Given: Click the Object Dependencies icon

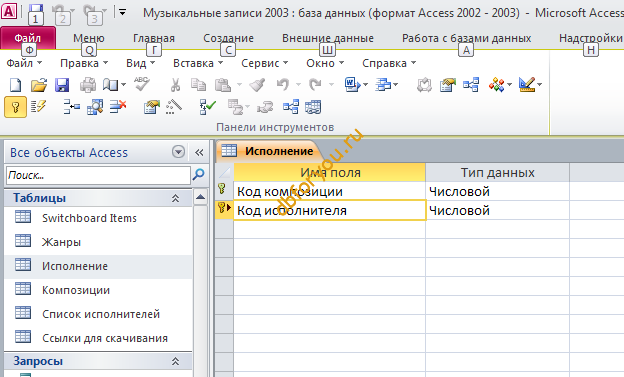Looking at the screenshot, I should (x=313, y=107).
